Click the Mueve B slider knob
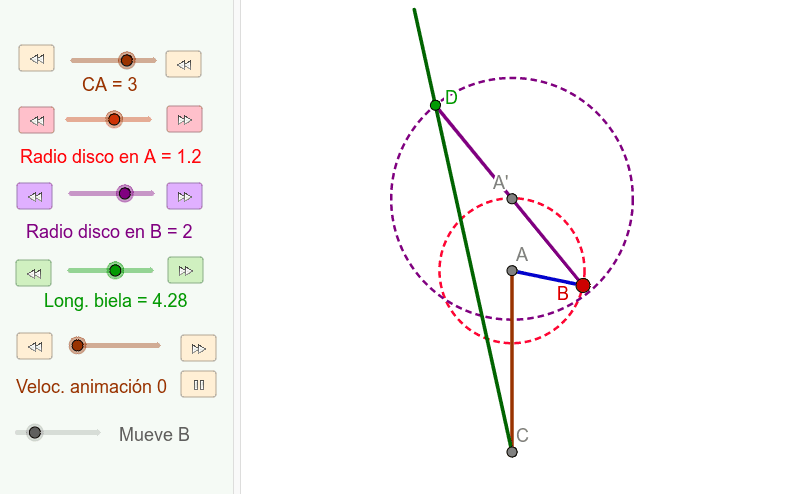This screenshot has height=496, width=802. coord(35,433)
